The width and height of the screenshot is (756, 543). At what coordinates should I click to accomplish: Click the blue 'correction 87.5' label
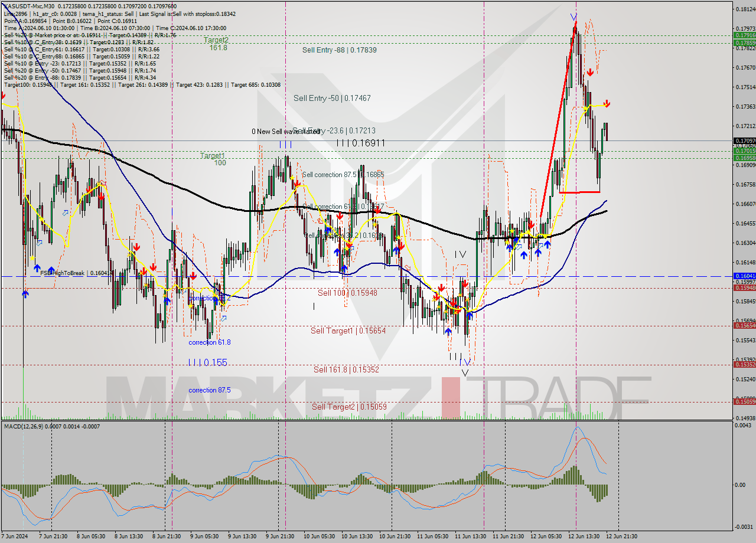tap(210, 390)
